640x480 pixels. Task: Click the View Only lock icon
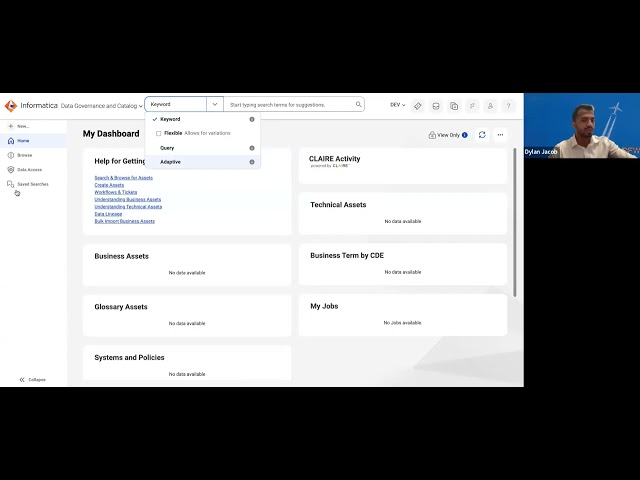click(x=432, y=135)
